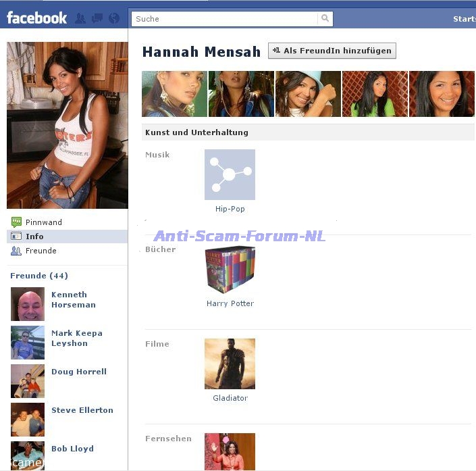Image resolution: width=476 pixels, height=471 pixels.
Task: Select the Info tab in sidebar
Action: click(x=34, y=237)
